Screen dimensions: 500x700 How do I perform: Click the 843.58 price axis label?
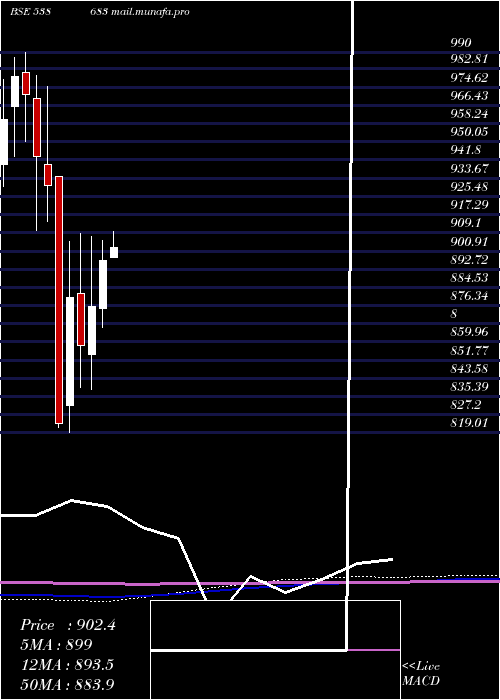click(469, 368)
